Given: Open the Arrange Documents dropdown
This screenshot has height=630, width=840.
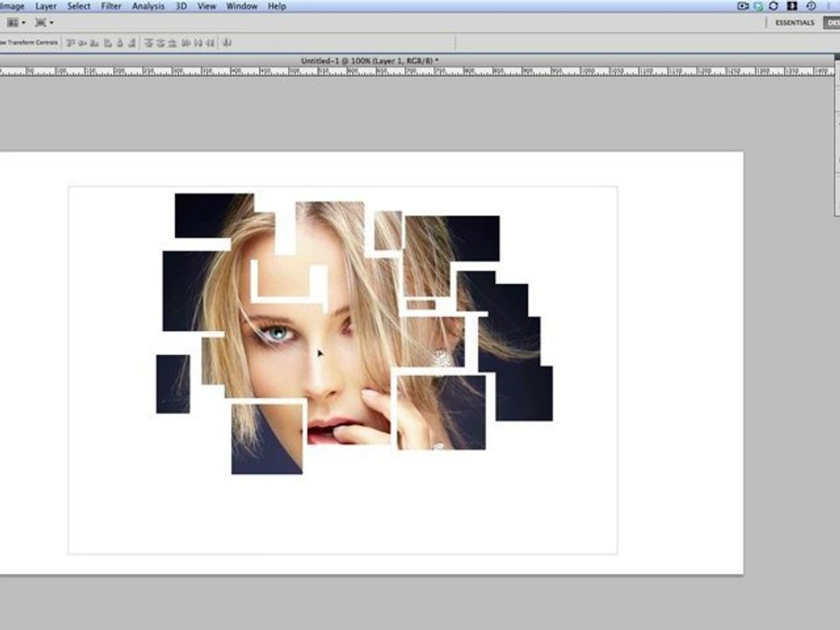Looking at the screenshot, I should coord(16,23).
